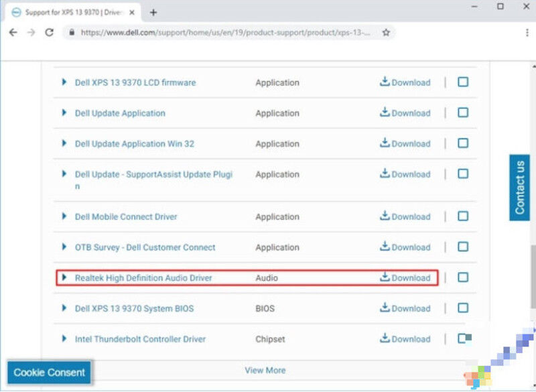Open a new browser tab

pyautogui.click(x=153, y=13)
